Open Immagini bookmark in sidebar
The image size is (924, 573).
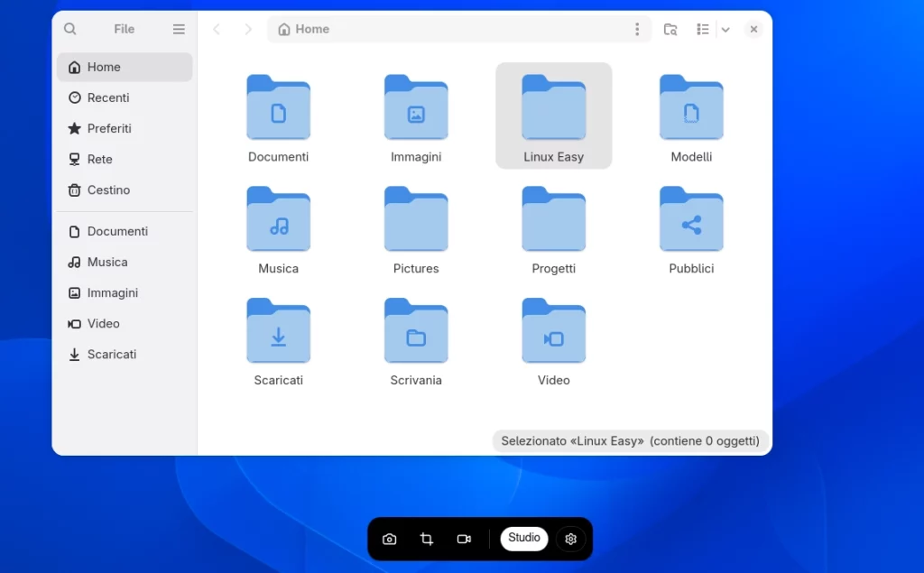tap(125, 292)
